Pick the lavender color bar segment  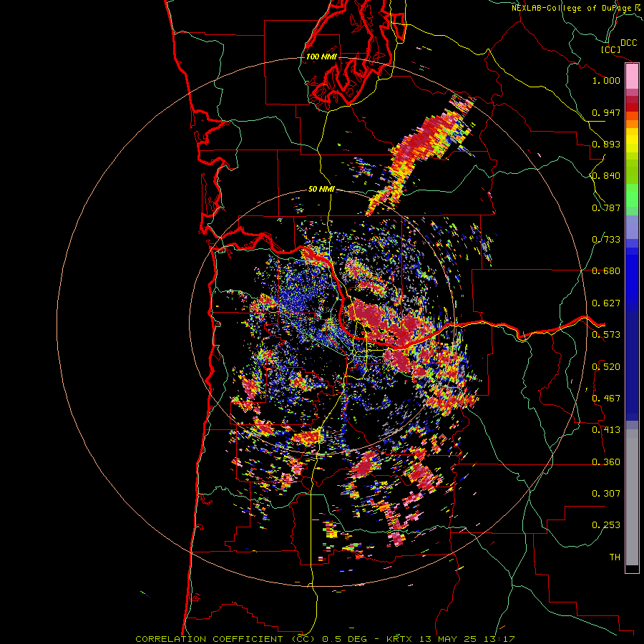click(632, 227)
